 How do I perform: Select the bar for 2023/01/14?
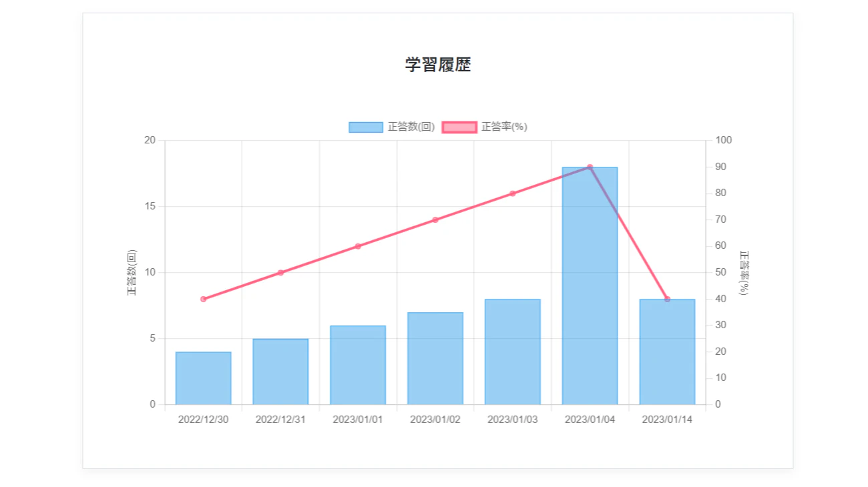(x=667, y=352)
